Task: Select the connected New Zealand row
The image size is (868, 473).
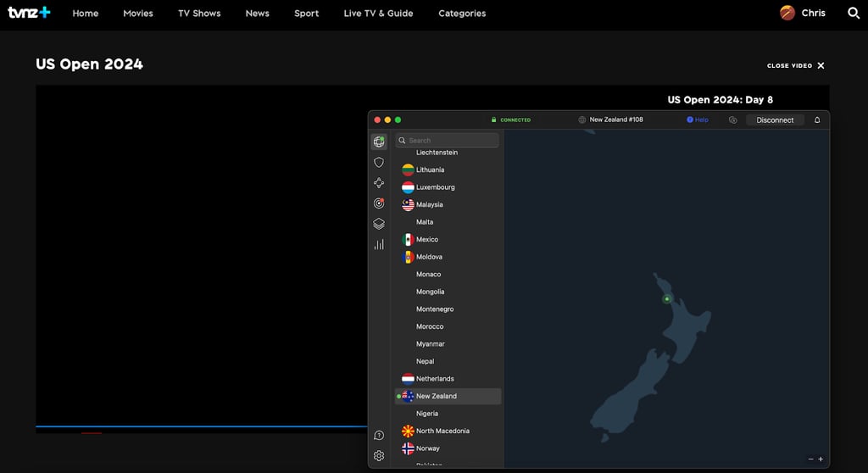Action: pyautogui.click(x=448, y=396)
